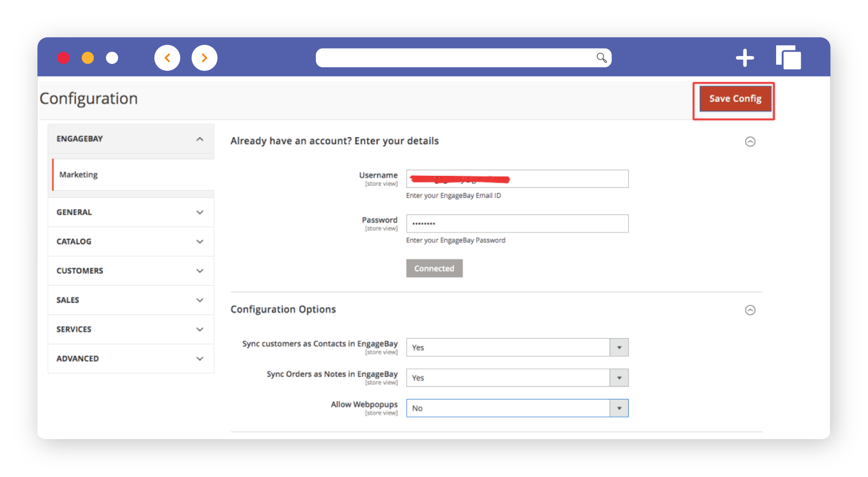This screenshot has height=477, width=868.
Task: Click the Save Config button
Action: (735, 99)
